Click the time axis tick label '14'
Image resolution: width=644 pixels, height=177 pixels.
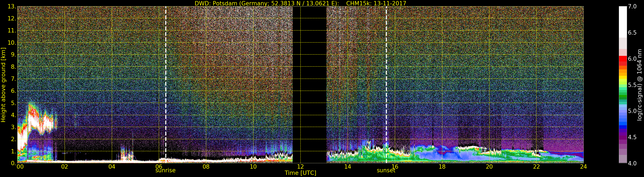(348, 167)
